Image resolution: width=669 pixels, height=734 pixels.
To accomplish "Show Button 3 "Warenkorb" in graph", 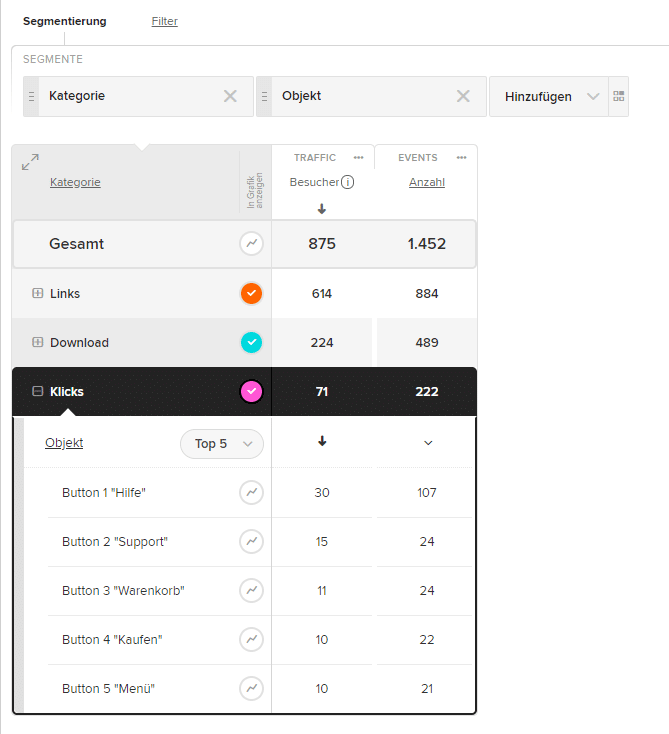I will [x=251, y=590].
